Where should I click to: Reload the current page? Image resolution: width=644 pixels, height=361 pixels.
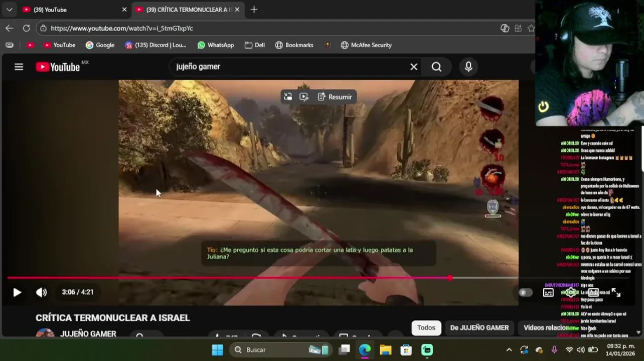[26, 28]
